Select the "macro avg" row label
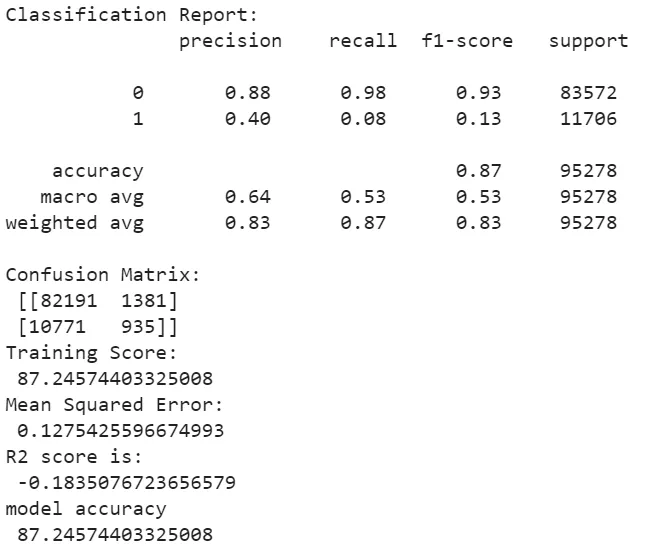Screen dimensions: 671x554 [91, 197]
